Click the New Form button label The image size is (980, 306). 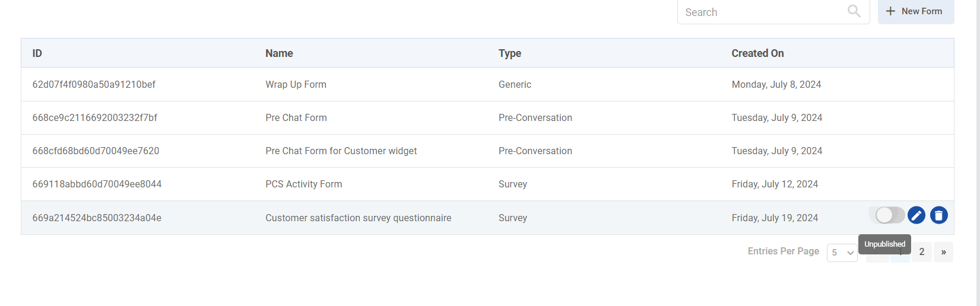(921, 11)
